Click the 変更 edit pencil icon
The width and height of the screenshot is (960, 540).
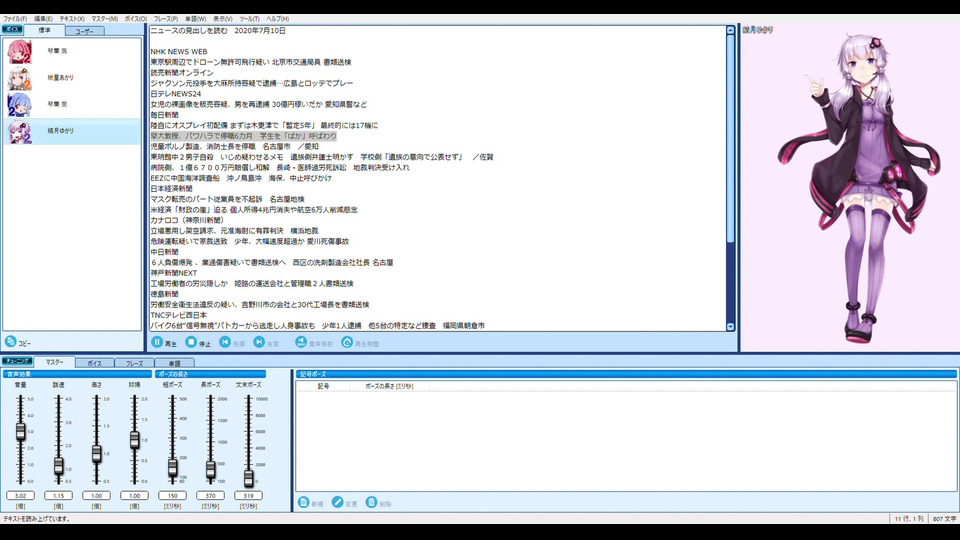tap(337, 502)
